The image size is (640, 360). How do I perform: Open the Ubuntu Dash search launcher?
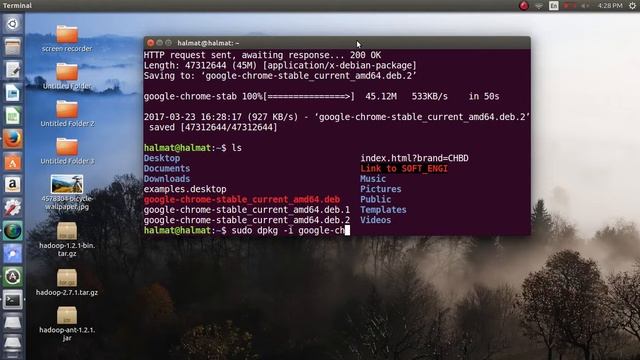point(13,24)
